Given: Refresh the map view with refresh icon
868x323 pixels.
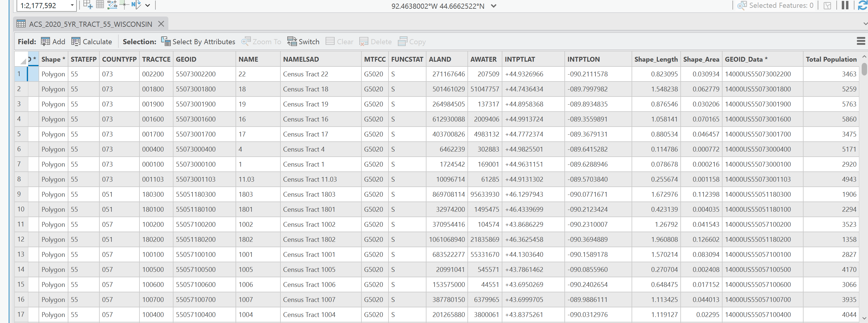Looking at the screenshot, I should pyautogui.click(x=862, y=5).
